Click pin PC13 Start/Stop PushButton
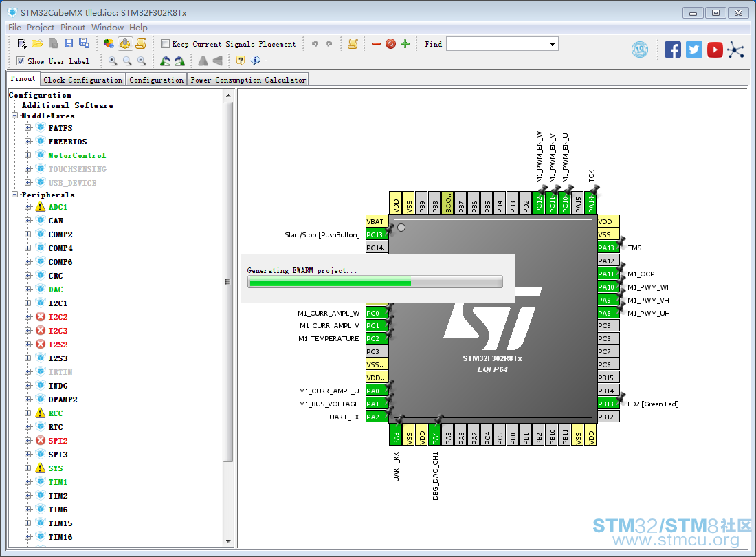Viewport: 756px width, 557px height. pyautogui.click(x=377, y=235)
